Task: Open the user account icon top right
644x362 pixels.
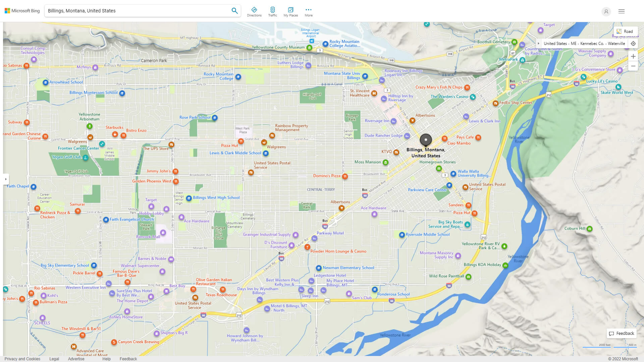Action: [606, 11]
